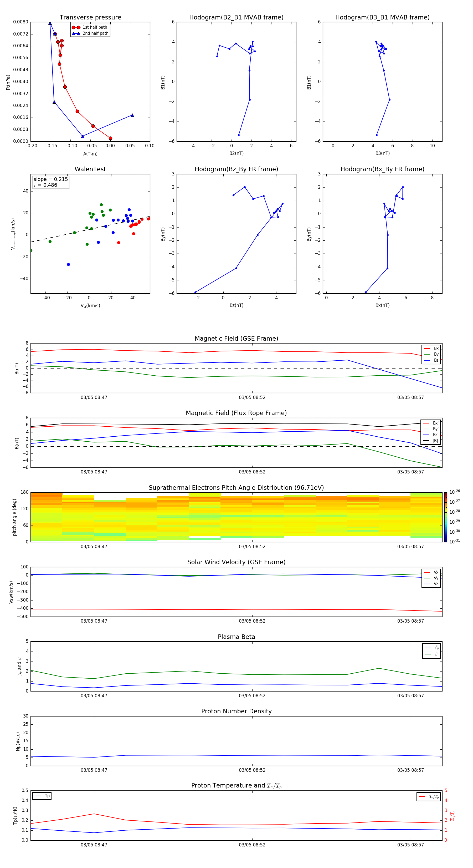Click '03/05 08:57' tick under Proton Temperature
473x868 pixels.
pyautogui.click(x=410, y=845)
